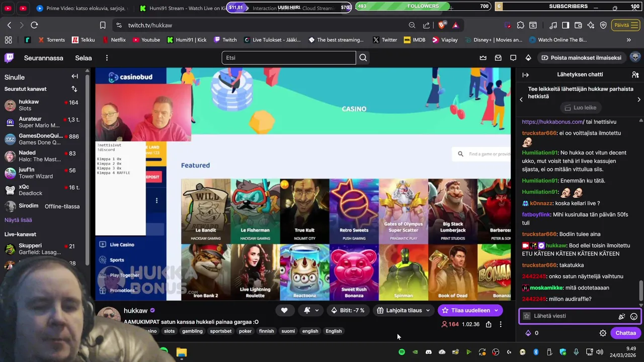The width and height of the screenshot is (644, 362).
Task: Open Brave Leo AI sparkle icon
Action: 590,25
